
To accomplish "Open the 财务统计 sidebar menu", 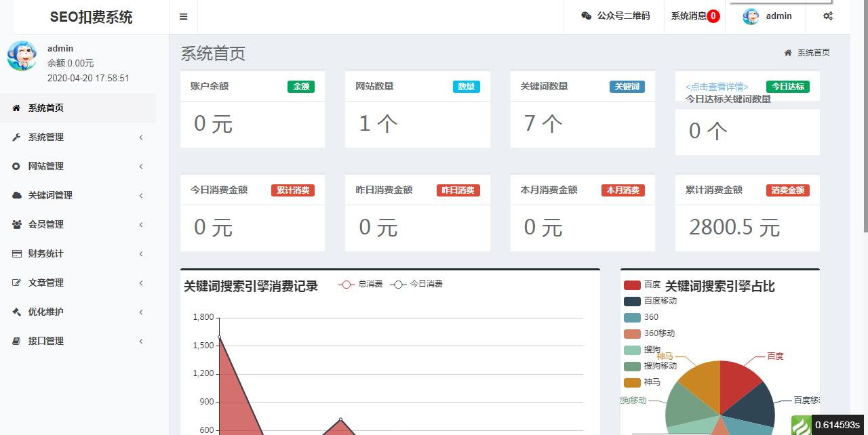I will [x=78, y=253].
